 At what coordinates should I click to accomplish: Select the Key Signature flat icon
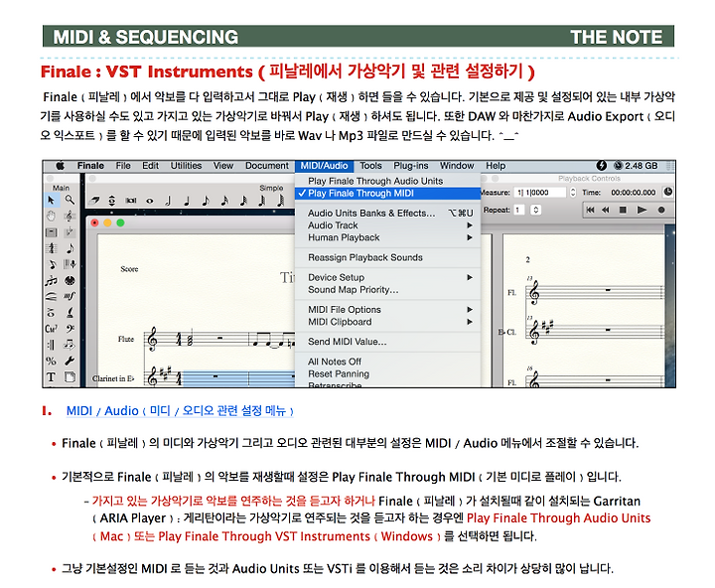(x=70, y=232)
